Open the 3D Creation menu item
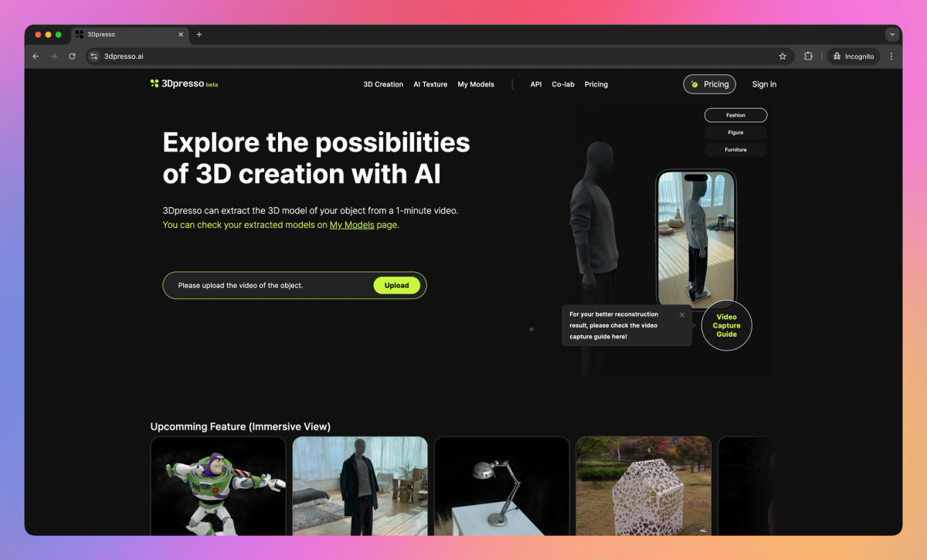The height and width of the screenshot is (560, 927). [x=383, y=84]
